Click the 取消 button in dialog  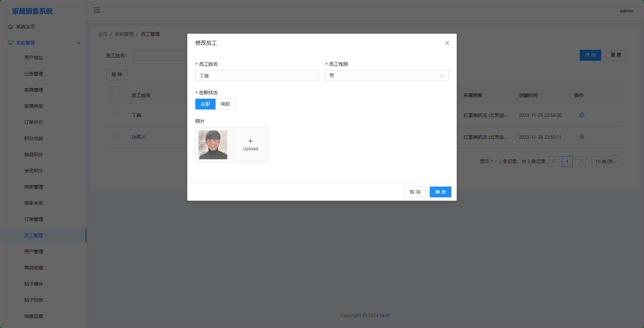[415, 192]
